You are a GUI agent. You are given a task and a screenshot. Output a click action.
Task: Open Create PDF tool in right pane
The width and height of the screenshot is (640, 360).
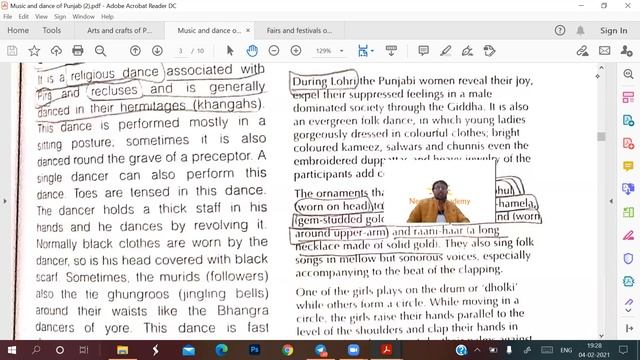click(x=629, y=144)
